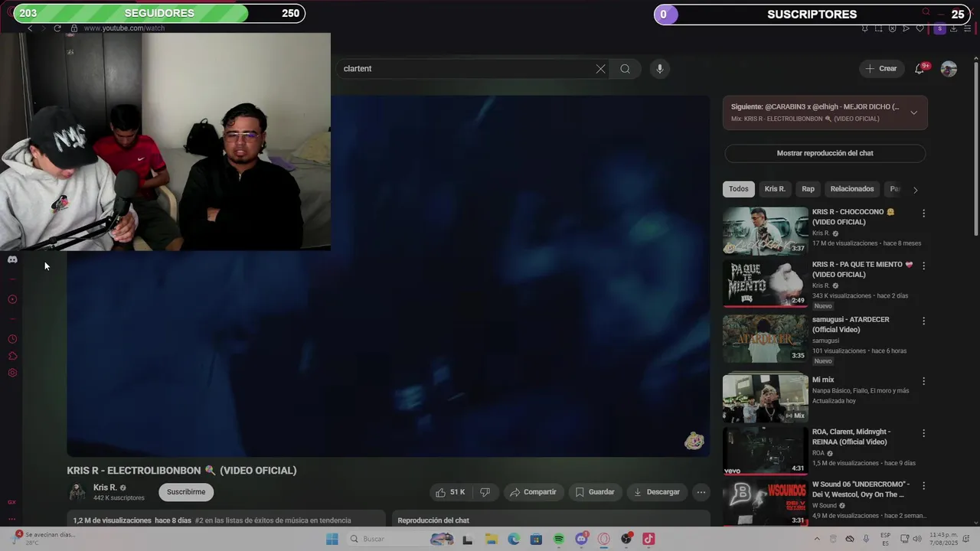Open Kris R. channel avatar
The image size is (980, 551).
click(77, 492)
